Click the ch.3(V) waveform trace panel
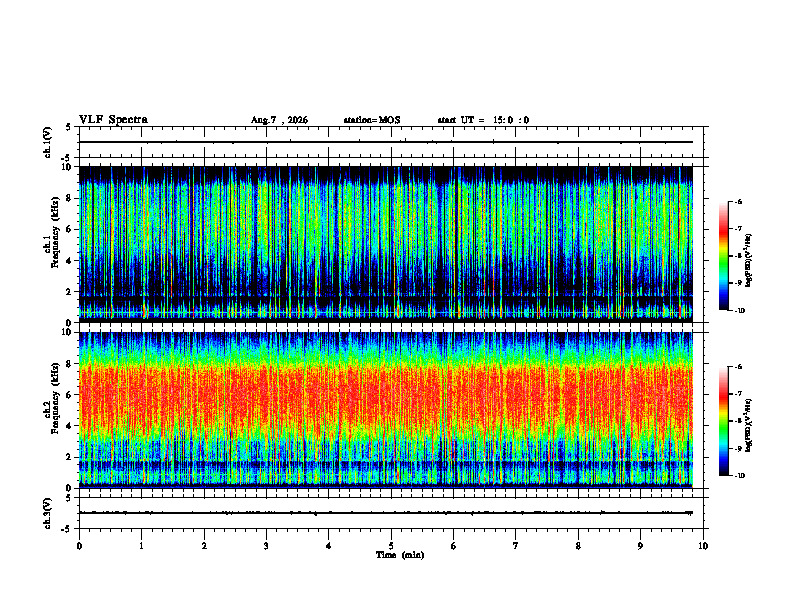The image size is (792, 612). click(391, 513)
